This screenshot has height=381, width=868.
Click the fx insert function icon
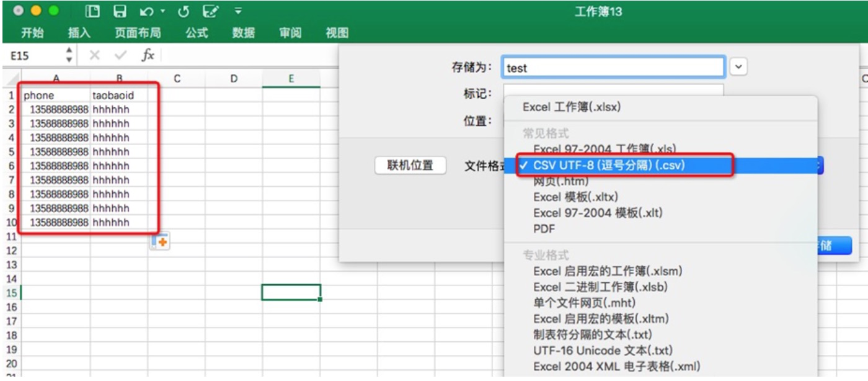pos(148,55)
